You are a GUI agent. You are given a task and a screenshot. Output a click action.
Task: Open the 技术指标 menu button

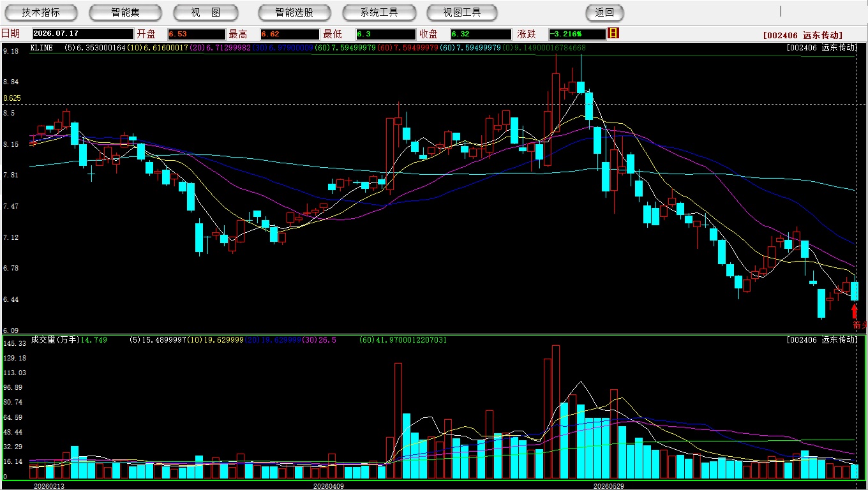pyautogui.click(x=41, y=12)
